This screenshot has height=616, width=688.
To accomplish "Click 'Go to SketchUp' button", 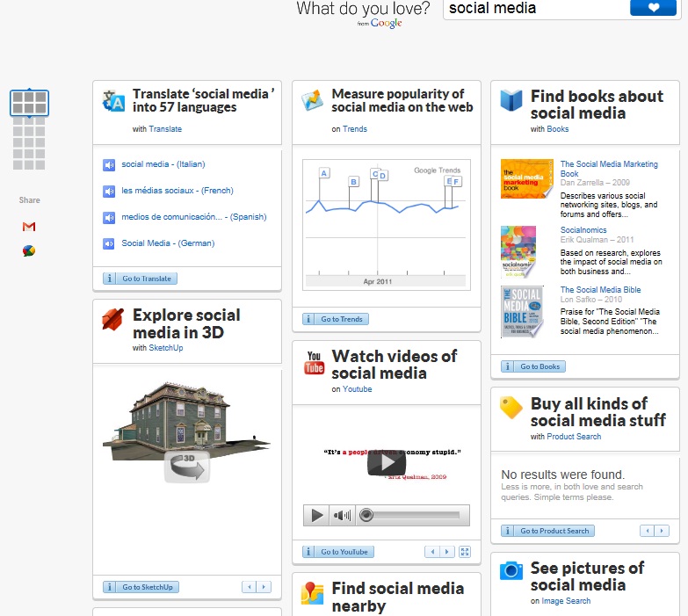I will 148,587.
